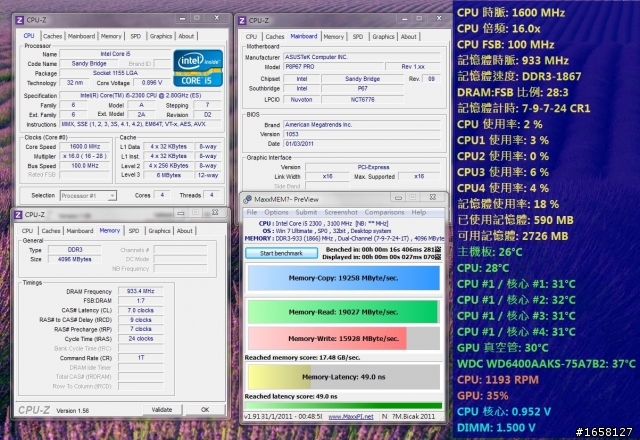Open About tab in the CPU-Z Mainboard window
The height and width of the screenshot is (440, 640).
pyautogui.click(x=409, y=37)
